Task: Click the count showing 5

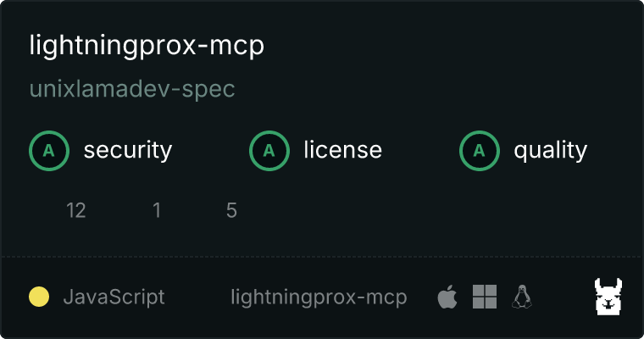Action: [x=231, y=210]
